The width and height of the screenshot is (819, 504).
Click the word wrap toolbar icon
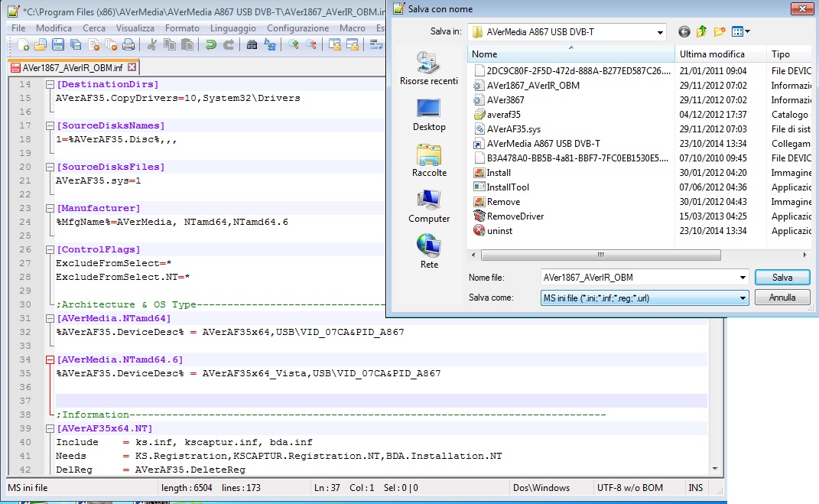tap(375, 45)
